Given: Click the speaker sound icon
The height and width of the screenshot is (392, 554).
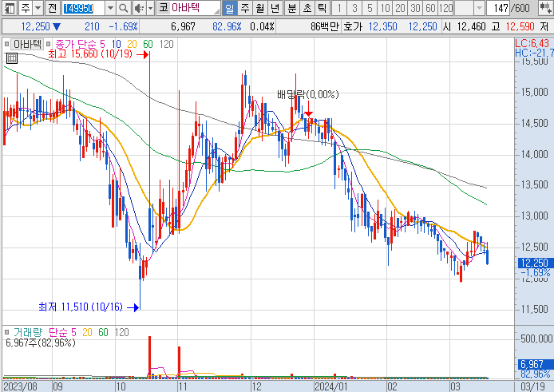Looking at the screenshot, I should click(139, 8).
